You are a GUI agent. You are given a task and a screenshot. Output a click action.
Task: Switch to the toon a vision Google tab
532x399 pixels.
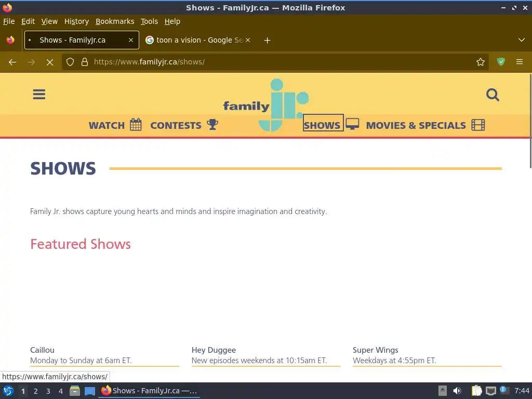point(198,40)
